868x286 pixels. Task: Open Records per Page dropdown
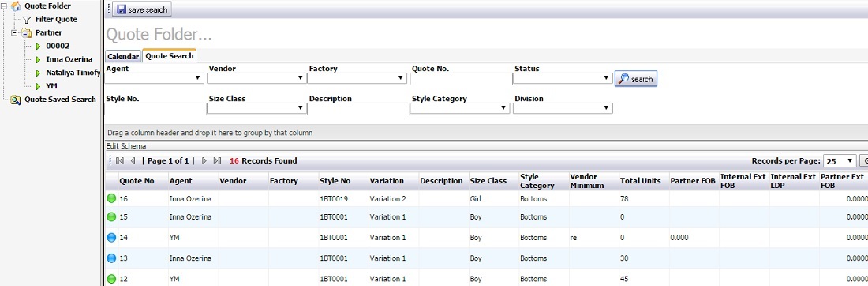click(x=840, y=160)
